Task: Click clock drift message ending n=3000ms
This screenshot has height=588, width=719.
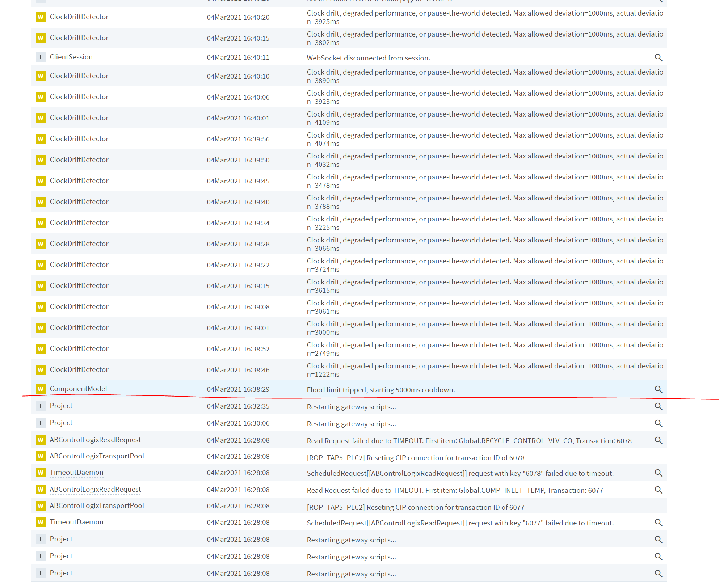Action: point(485,328)
